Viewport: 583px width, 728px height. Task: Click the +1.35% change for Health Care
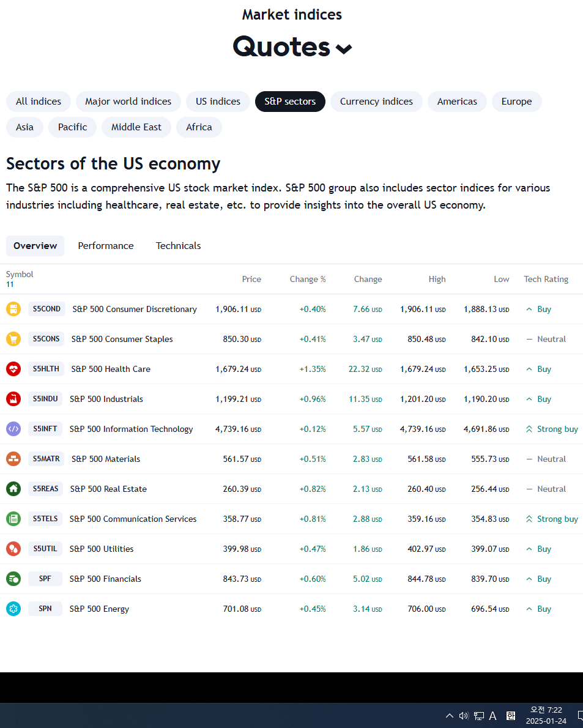(x=313, y=369)
